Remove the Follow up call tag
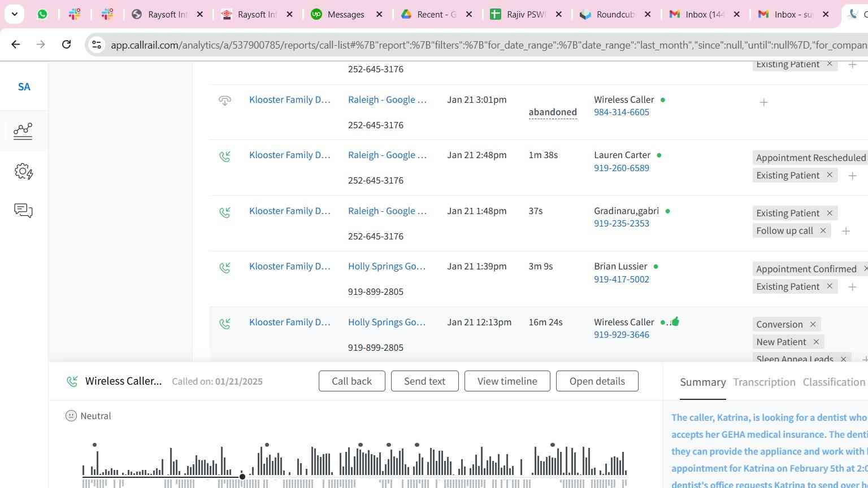The image size is (868, 488). [x=823, y=230]
